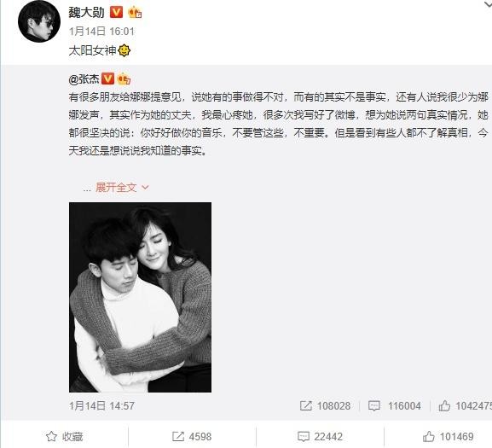
Task: Toggle 收藏 favorite star for this post
Action: point(64,437)
